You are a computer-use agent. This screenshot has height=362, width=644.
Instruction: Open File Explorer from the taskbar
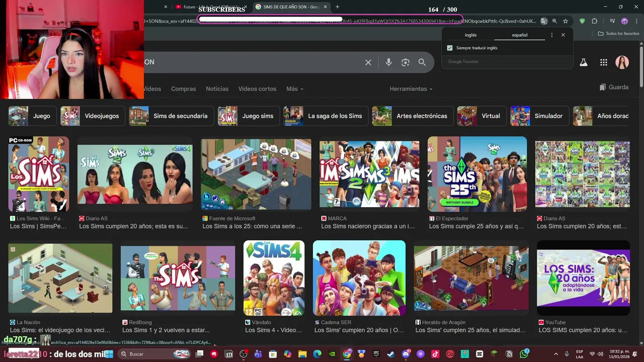(302, 354)
